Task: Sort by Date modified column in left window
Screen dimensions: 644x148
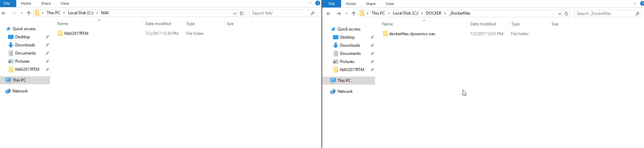Action: (x=158, y=24)
